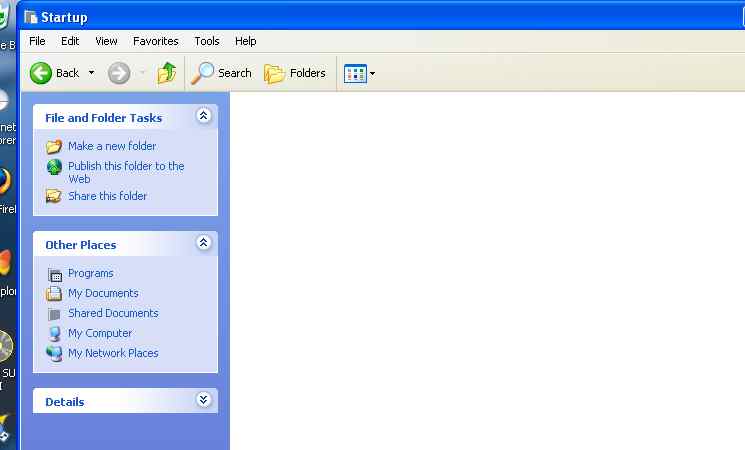Open the File menu
Viewport: 745px width, 450px height.
coord(37,41)
